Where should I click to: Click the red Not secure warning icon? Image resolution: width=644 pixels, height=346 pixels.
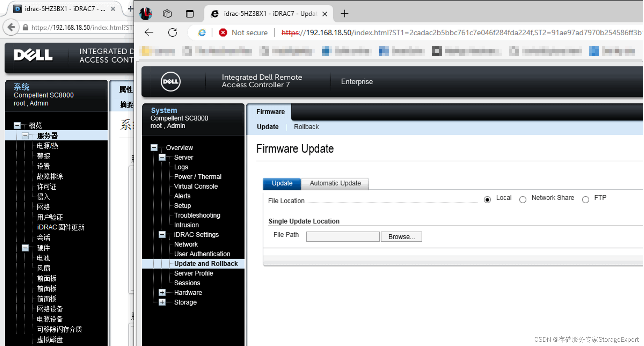(x=223, y=32)
